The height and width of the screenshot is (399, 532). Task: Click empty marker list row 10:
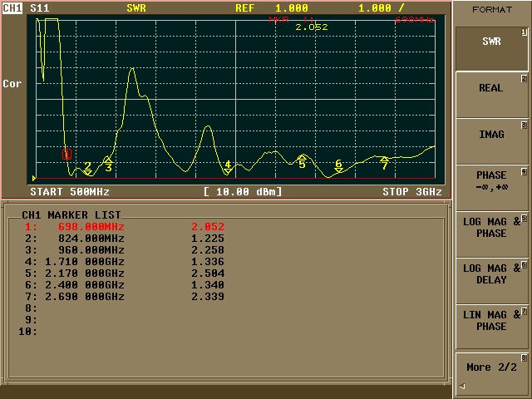(27, 331)
